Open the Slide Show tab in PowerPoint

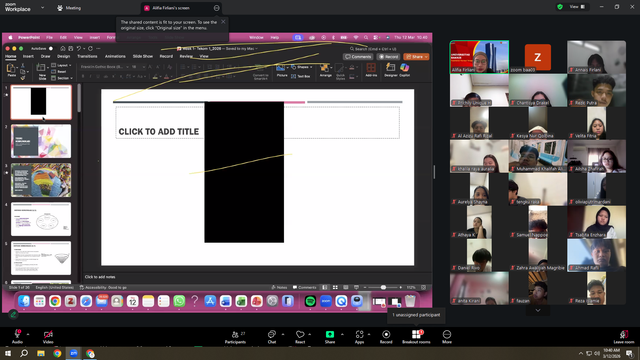coord(142,56)
